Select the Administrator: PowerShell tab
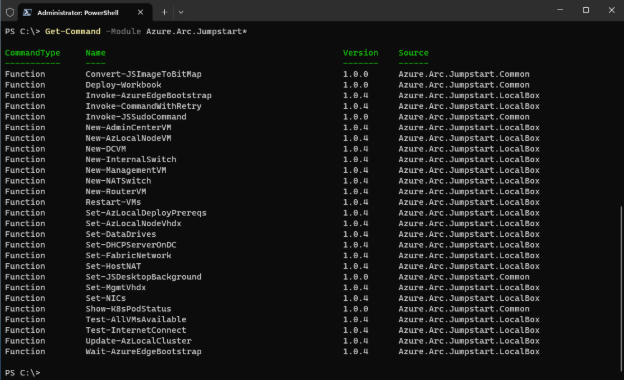 86,12
